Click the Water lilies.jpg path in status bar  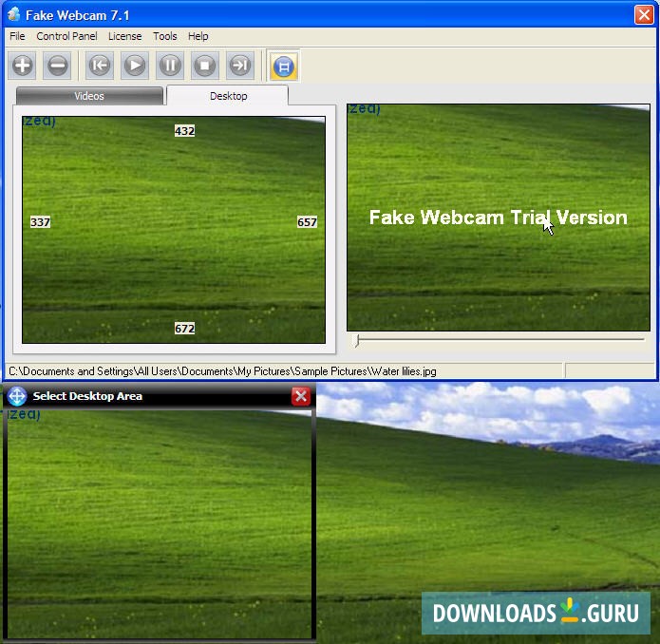pos(222,371)
